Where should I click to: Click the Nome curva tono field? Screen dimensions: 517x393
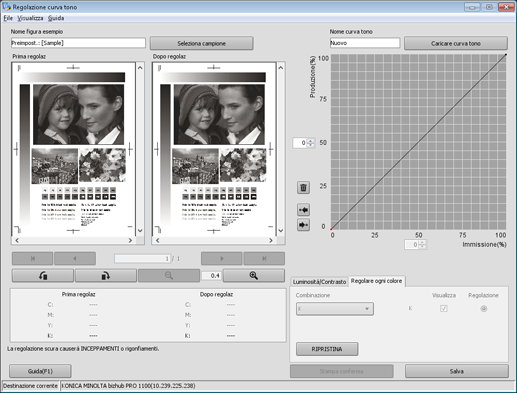click(365, 43)
